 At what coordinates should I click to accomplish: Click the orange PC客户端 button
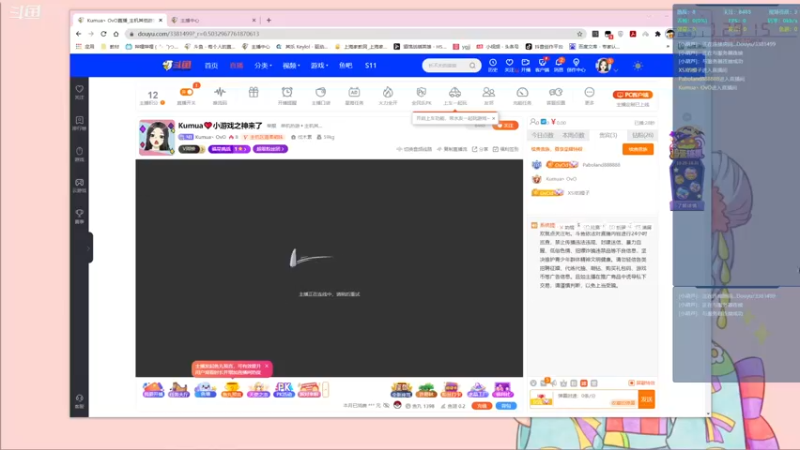(x=633, y=95)
